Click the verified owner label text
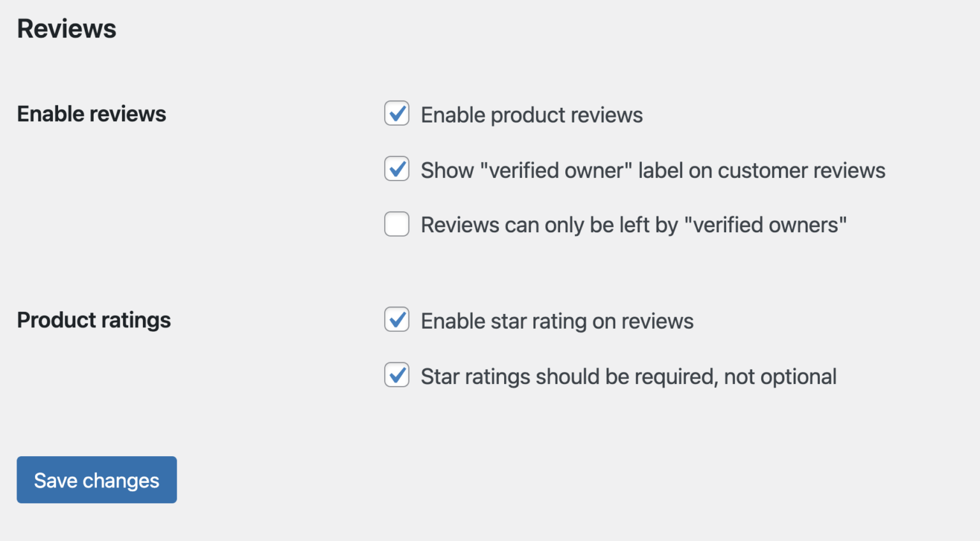The image size is (980, 541). [652, 170]
